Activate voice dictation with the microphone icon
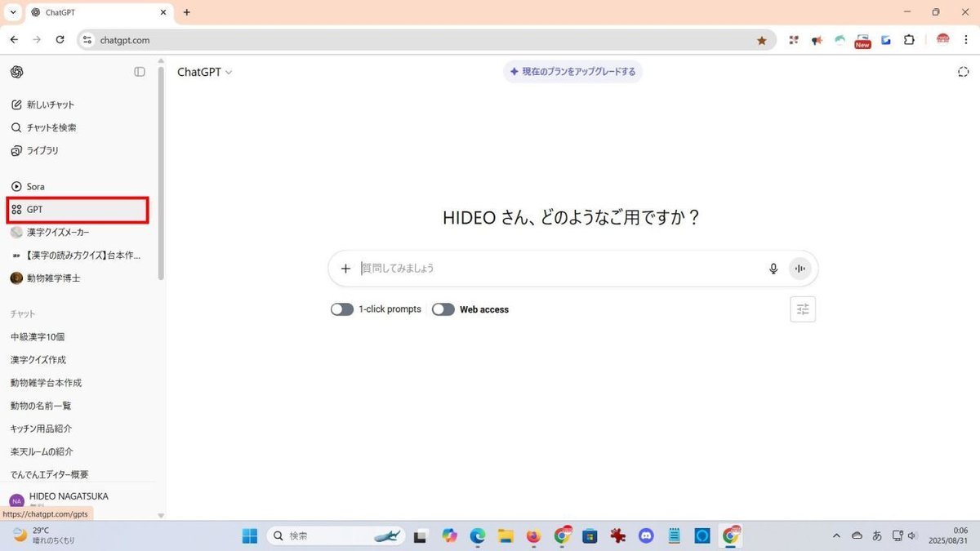980x551 pixels. (773, 268)
